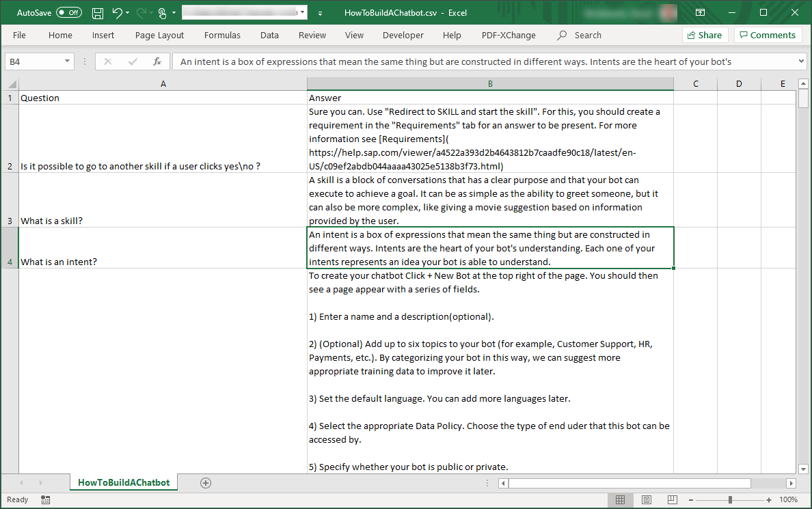Open the Help tab
The height and width of the screenshot is (509, 812).
(x=452, y=36)
